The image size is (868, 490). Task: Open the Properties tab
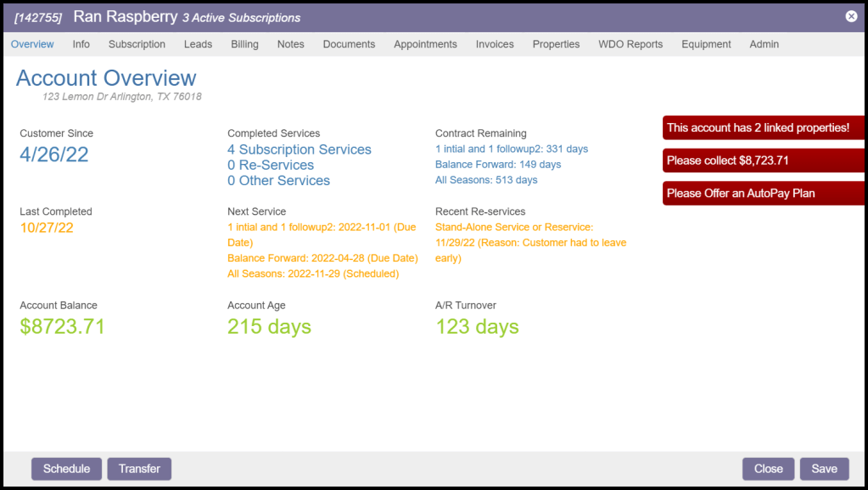coord(556,44)
